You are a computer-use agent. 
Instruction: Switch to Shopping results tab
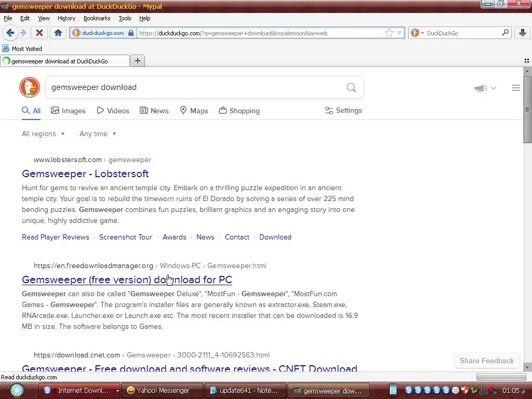pos(239,111)
